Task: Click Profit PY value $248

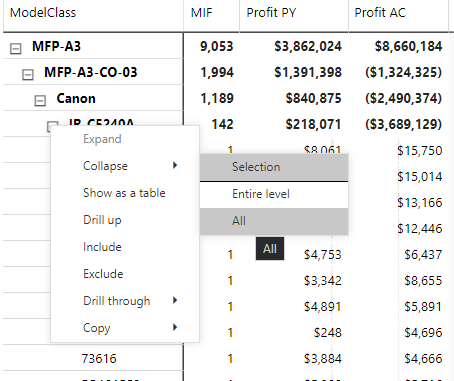Action: (328, 333)
